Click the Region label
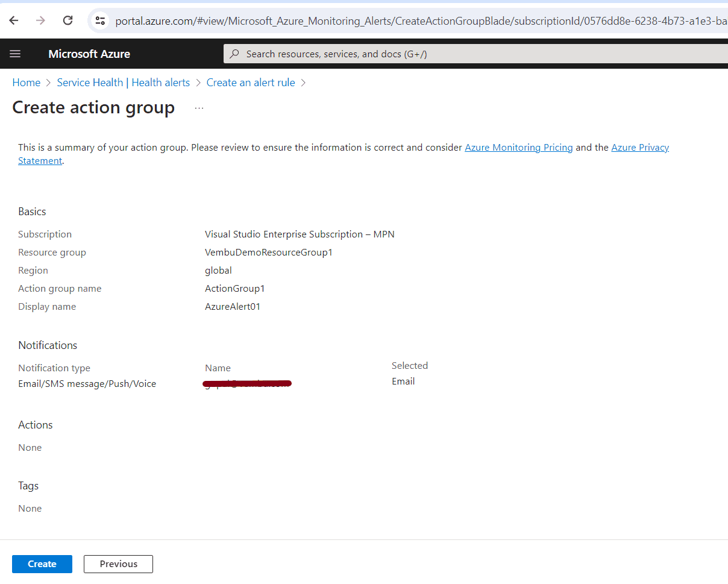Screen dimensions: 728x584 point(33,271)
